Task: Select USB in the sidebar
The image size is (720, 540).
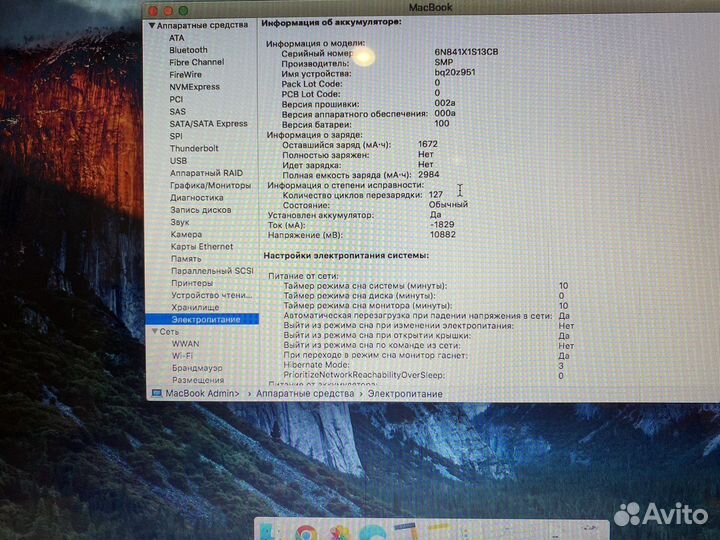Action: click(x=178, y=161)
